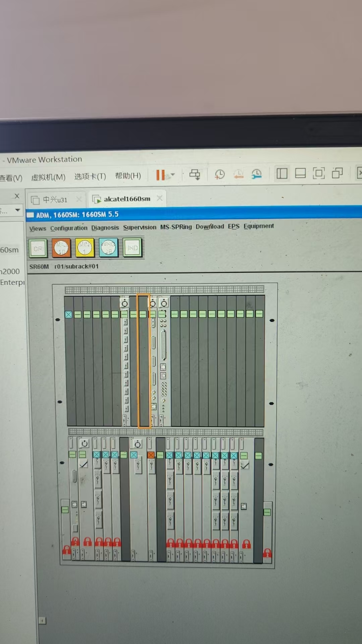The image size is (362, 644).
Task: Open the dropdown arrow in the left library panel
Action: point(18,210)
